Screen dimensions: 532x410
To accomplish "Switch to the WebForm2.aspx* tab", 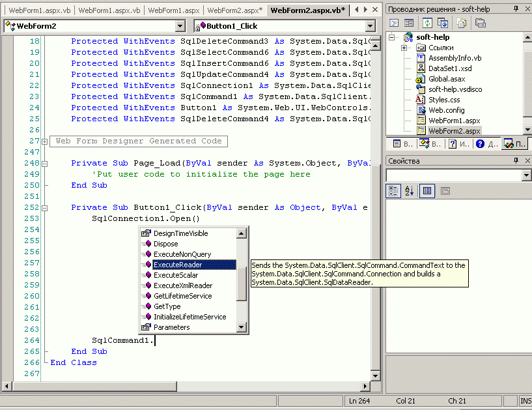I will click(235, 10).
